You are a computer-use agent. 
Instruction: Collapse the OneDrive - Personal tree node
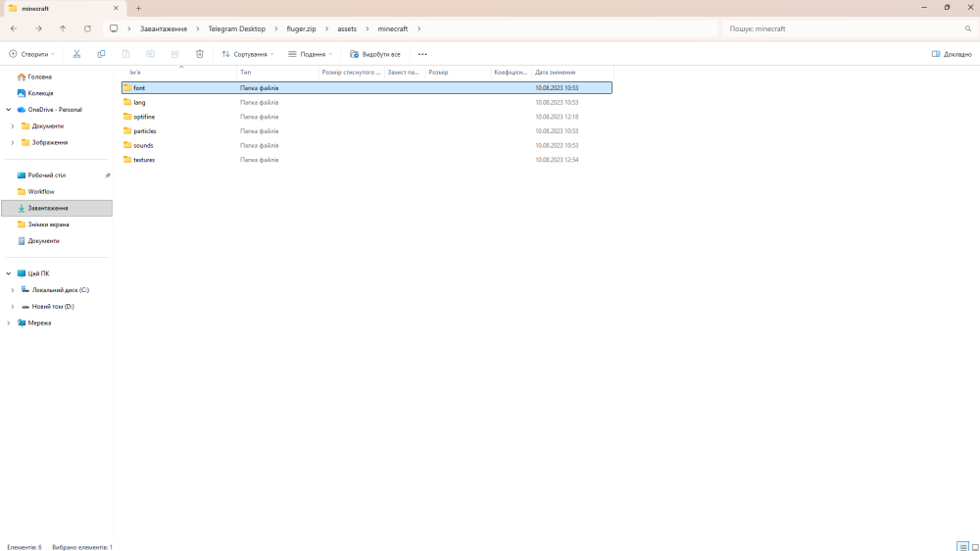click(9, 110)
